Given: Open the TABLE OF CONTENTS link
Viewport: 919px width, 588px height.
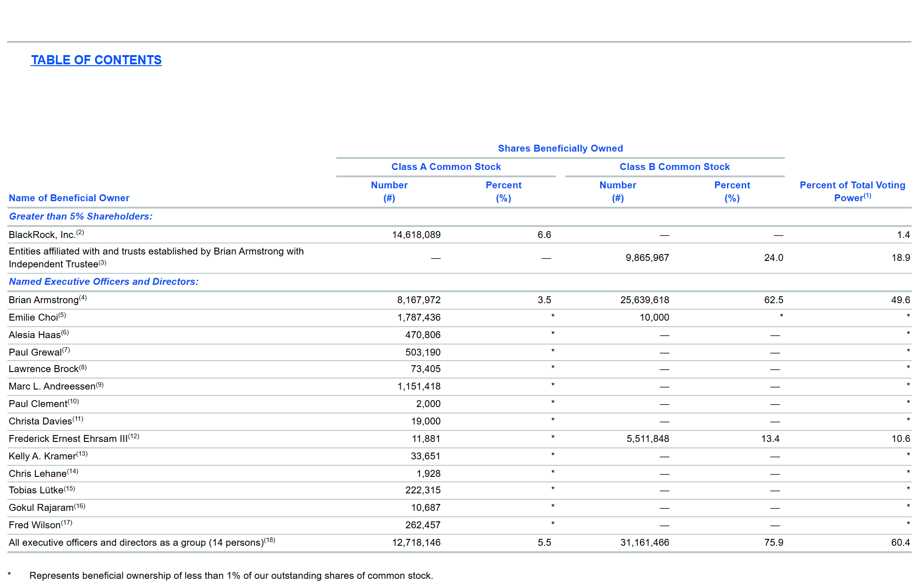Looking at the screenshot, I should tap(96, 60).
